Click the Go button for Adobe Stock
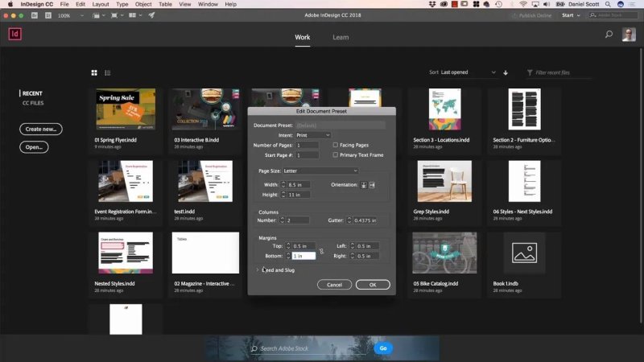The width and height of the screenshot is (644, 362). pyautogui.click(x=383, y=348)
